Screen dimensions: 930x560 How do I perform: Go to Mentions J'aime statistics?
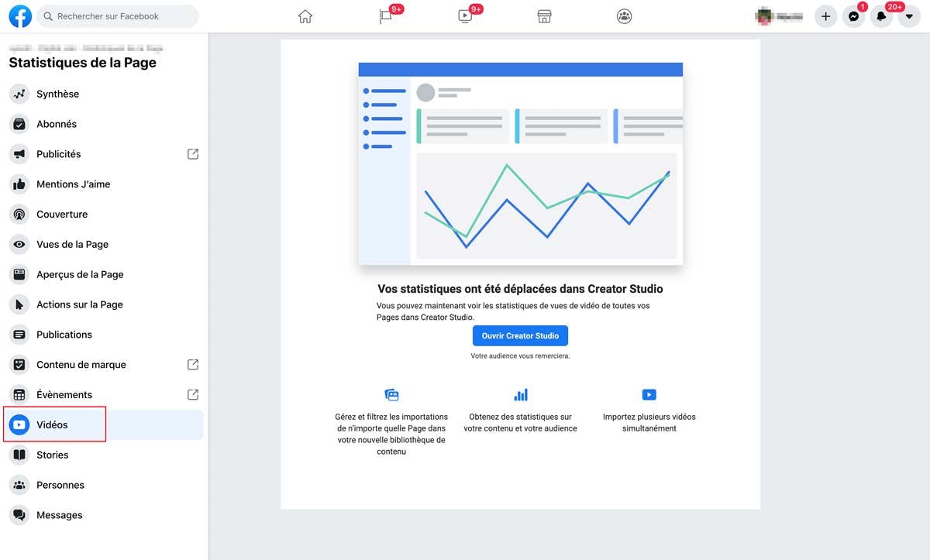[104, 184]
